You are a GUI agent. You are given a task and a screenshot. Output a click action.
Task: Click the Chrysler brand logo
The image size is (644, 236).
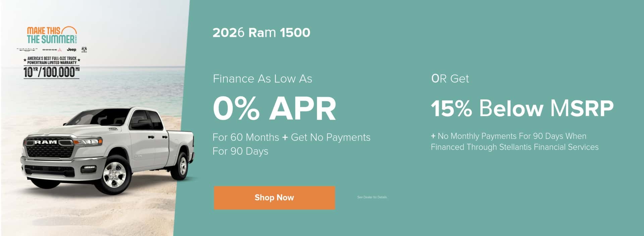(x=27, y=49)
